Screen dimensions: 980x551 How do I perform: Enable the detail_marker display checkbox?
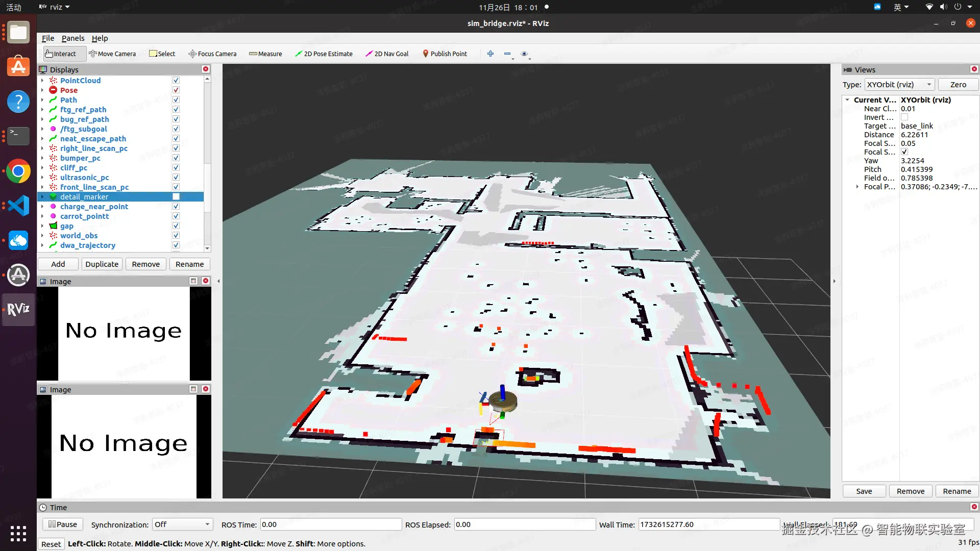176,197
